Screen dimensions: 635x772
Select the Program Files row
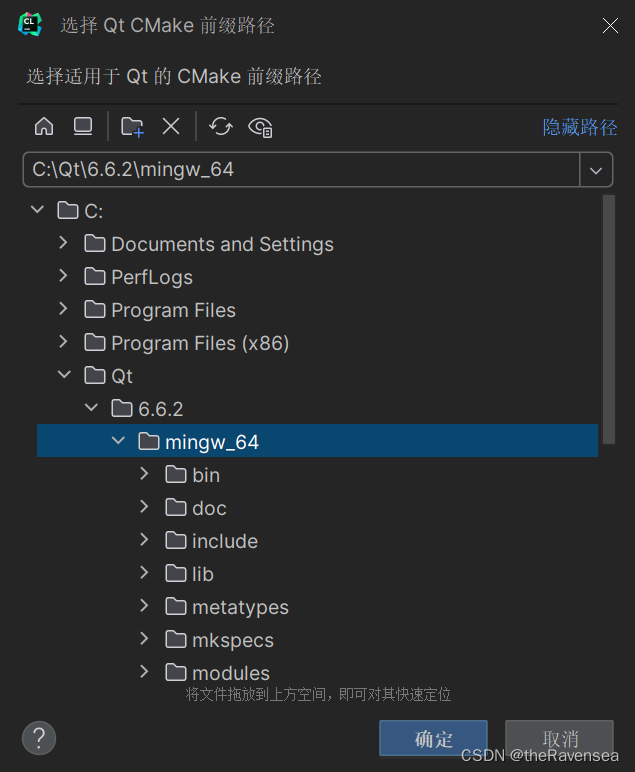[x=318, y=310]
